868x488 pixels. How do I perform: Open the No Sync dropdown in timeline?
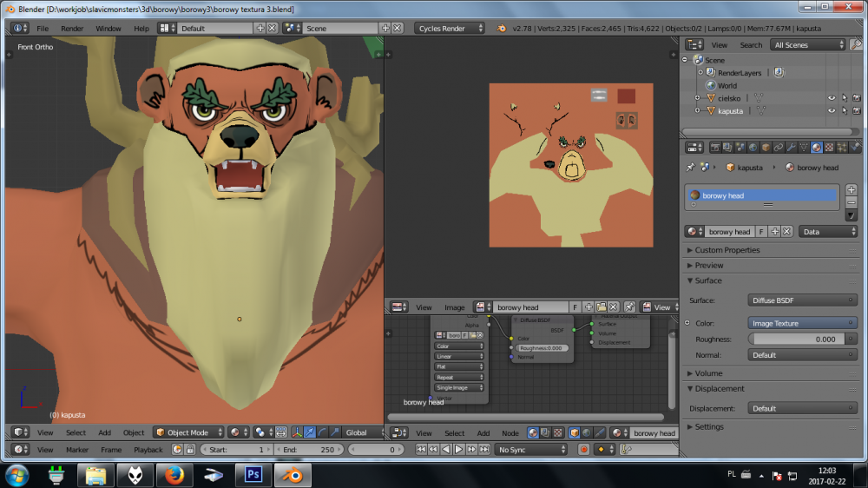[531, 450]
